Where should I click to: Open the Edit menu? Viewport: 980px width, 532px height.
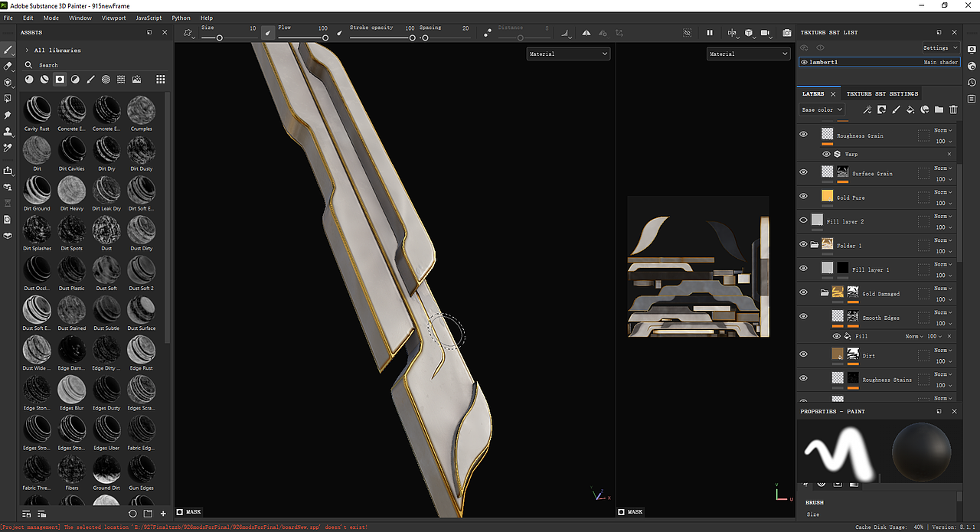28,18
